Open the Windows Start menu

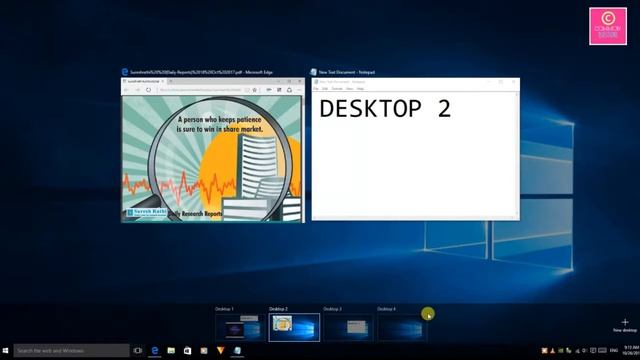(6, 351)
